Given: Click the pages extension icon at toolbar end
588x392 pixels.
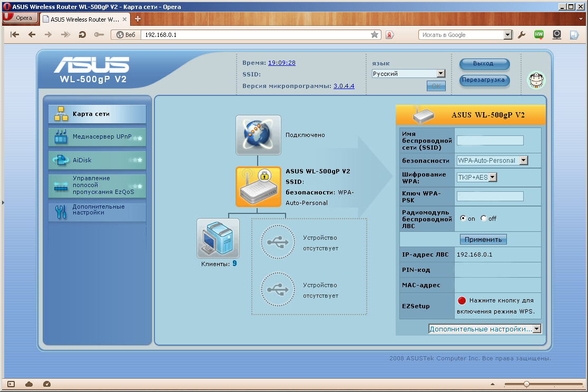Looking at the screenshot, I should [574, 35].
